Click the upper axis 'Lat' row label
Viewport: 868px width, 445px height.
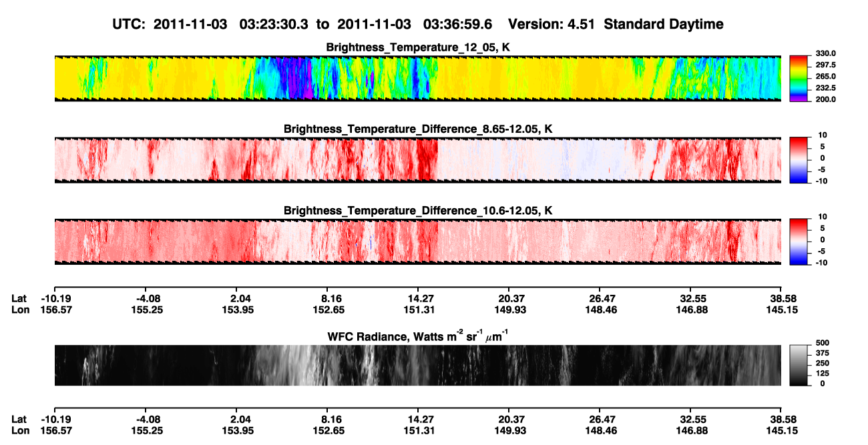point(19,298)
